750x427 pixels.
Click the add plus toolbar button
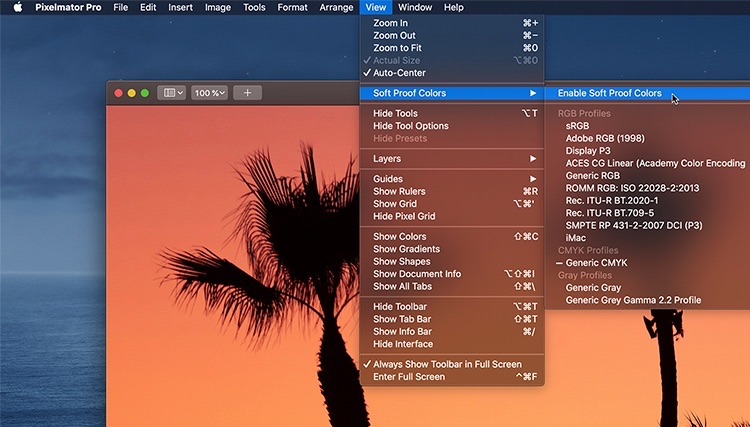pyautogui.click(x=247, y=93)
